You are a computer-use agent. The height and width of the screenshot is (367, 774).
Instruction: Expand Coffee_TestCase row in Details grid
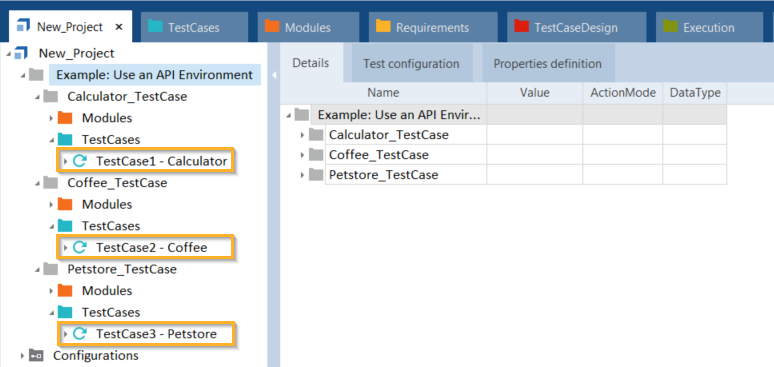(302, 155)
